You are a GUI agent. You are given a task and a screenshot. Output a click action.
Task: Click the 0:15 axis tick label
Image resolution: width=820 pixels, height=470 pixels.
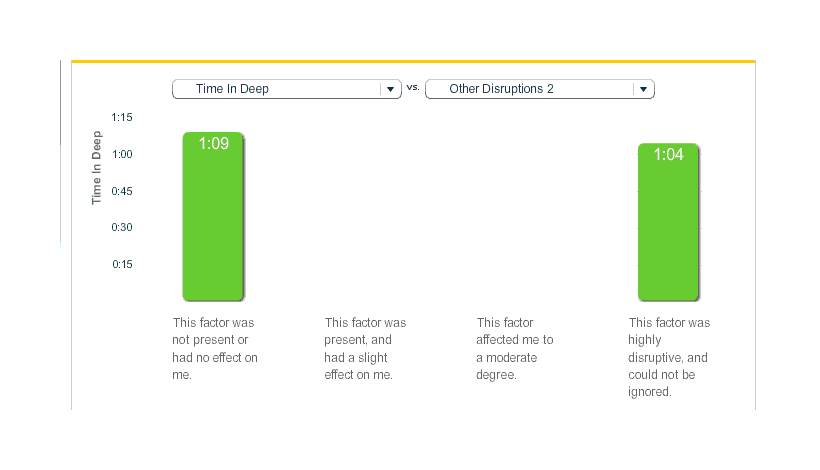pyautogui.click(x=122, y=264)
